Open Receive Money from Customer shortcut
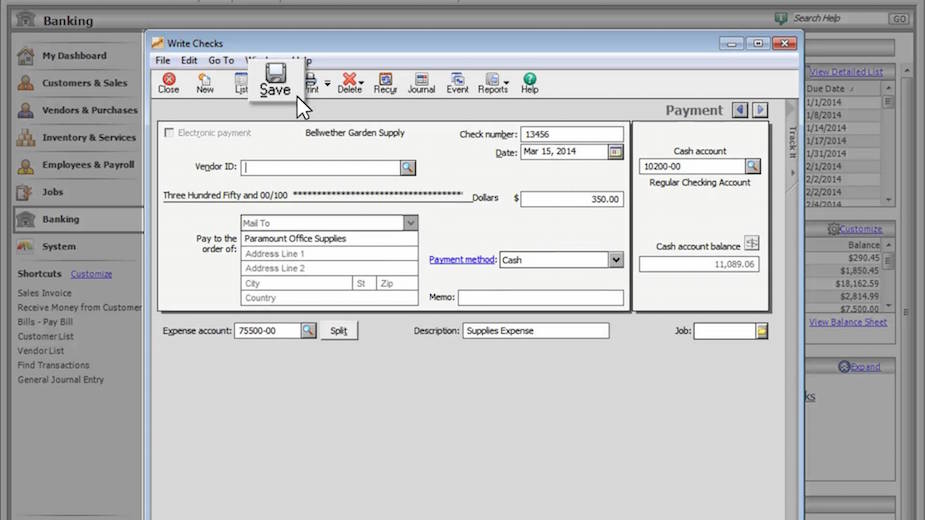The height and width of the screenshot is (520, 925). (80, 307)
